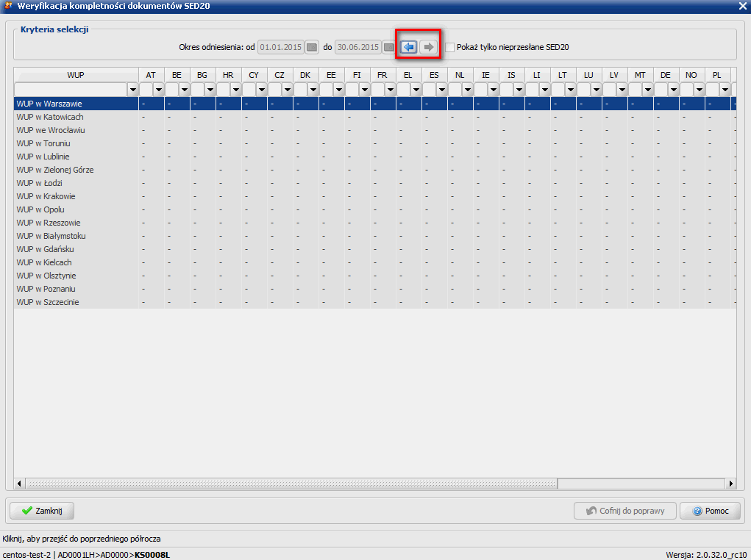
Task: Click the FR column header
Action: (x=382, y=75)
